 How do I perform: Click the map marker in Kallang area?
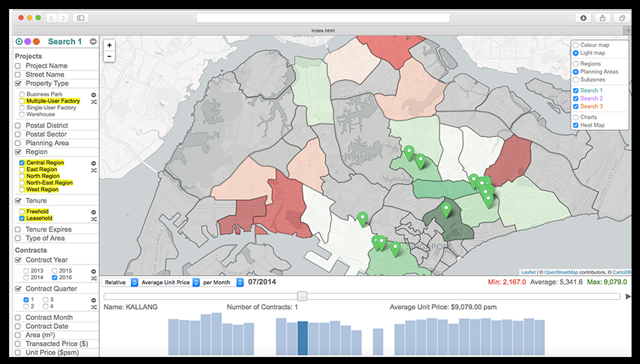[x=446, y=210]
